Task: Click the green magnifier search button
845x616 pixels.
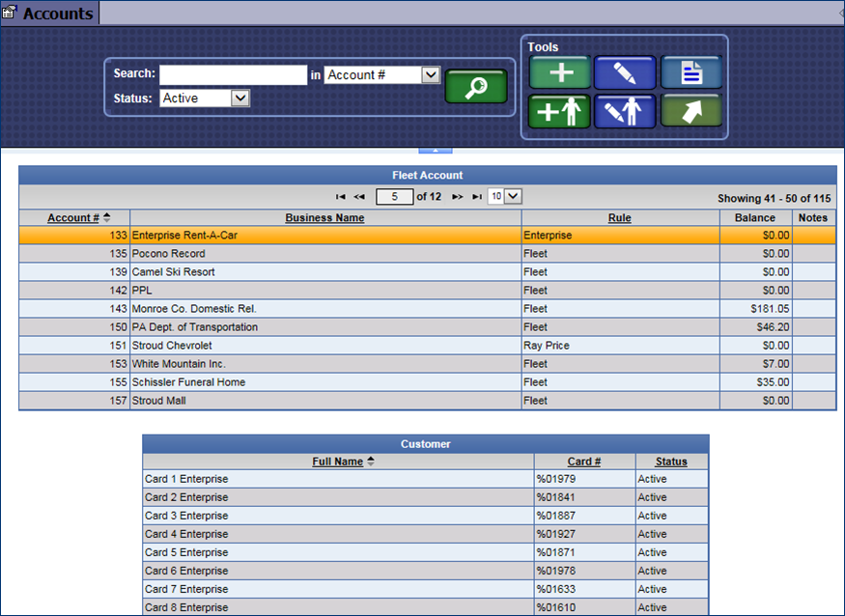Action: (475, 87)
